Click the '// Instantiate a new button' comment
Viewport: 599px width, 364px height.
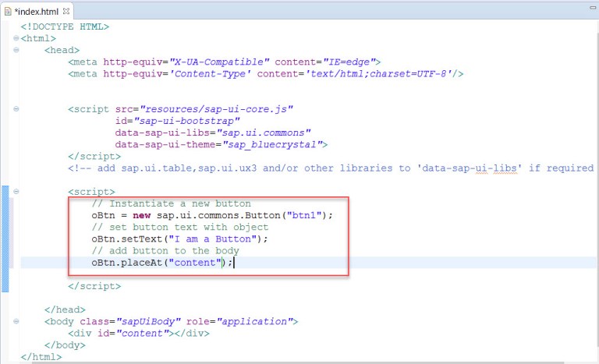click(171, 203)
